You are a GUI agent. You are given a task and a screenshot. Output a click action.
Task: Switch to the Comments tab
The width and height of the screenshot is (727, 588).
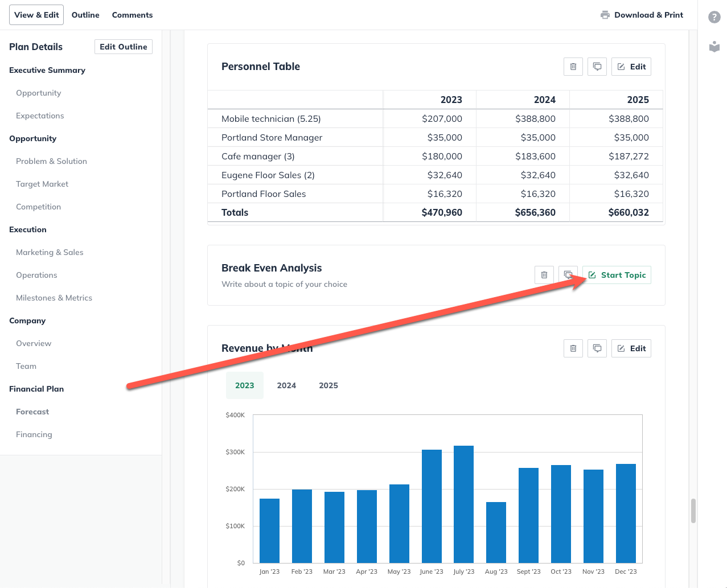click(x=132, y=15)
